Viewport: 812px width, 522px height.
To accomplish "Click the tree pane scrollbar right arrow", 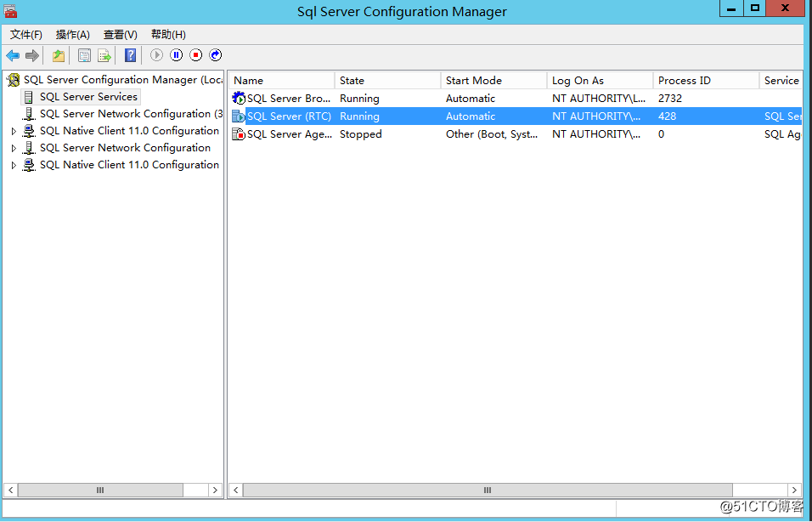I will (x=216, y=490).
